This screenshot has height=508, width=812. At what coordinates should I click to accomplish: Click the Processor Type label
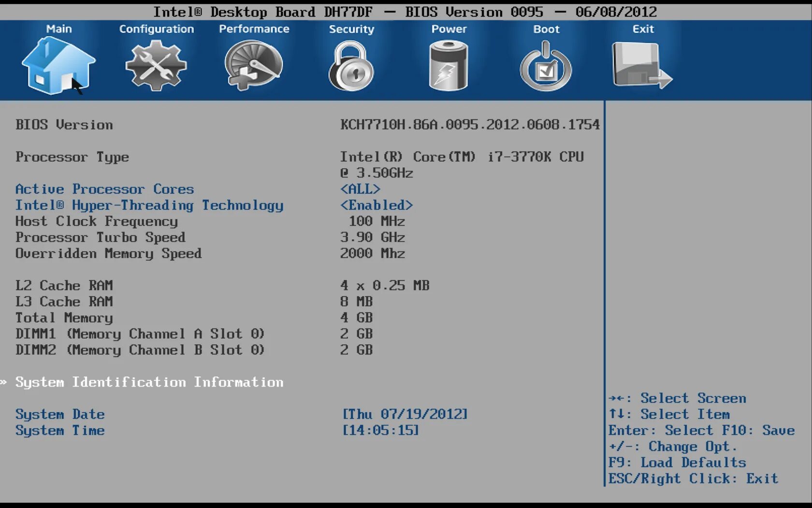72,157
